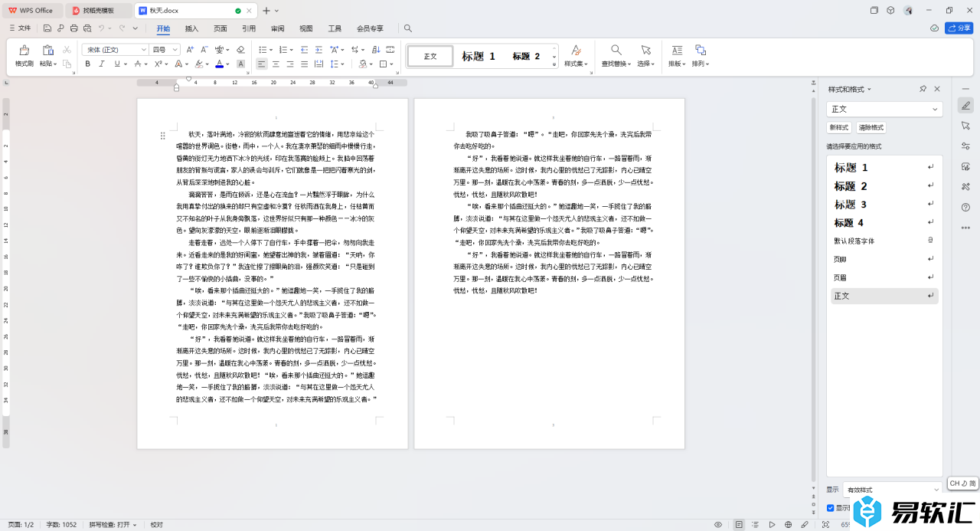Toggle Italic formatting

[x=102, y=64]
